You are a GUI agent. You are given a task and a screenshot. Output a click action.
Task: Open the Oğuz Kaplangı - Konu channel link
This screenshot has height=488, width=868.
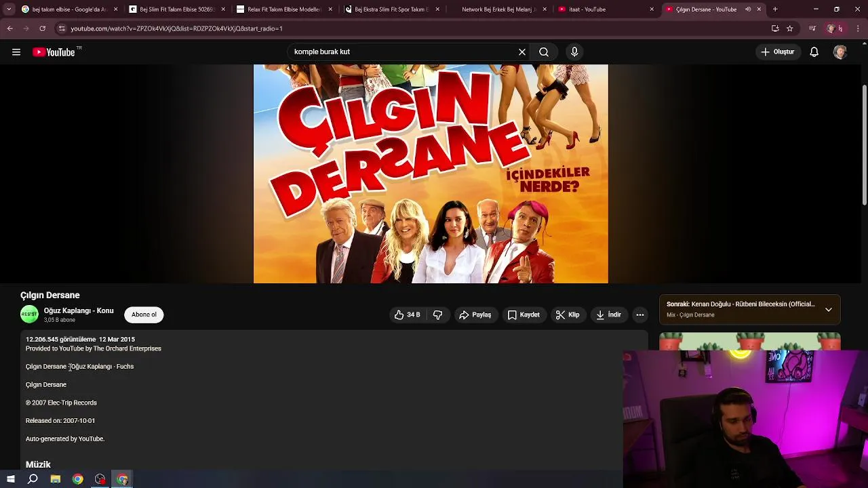79,310
